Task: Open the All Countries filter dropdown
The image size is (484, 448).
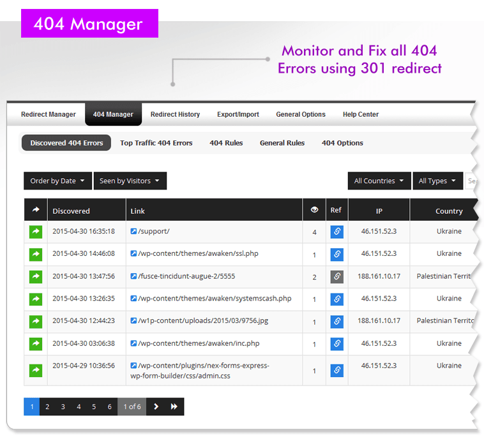Action: click(x=379, y=181)
